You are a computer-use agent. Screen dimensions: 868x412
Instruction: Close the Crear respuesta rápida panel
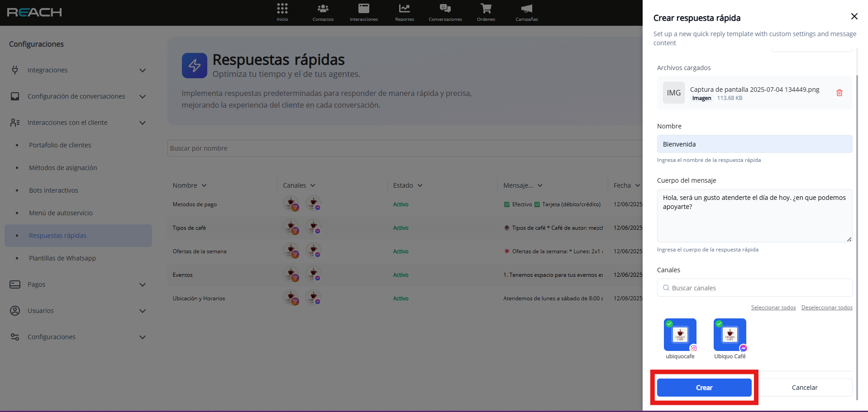tap(854, 16)
